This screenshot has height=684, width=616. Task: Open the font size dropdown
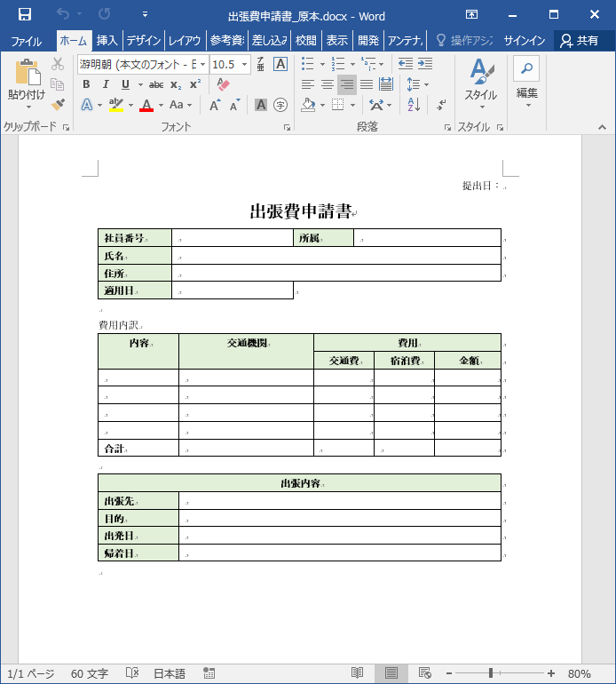[x=244, y=64]
